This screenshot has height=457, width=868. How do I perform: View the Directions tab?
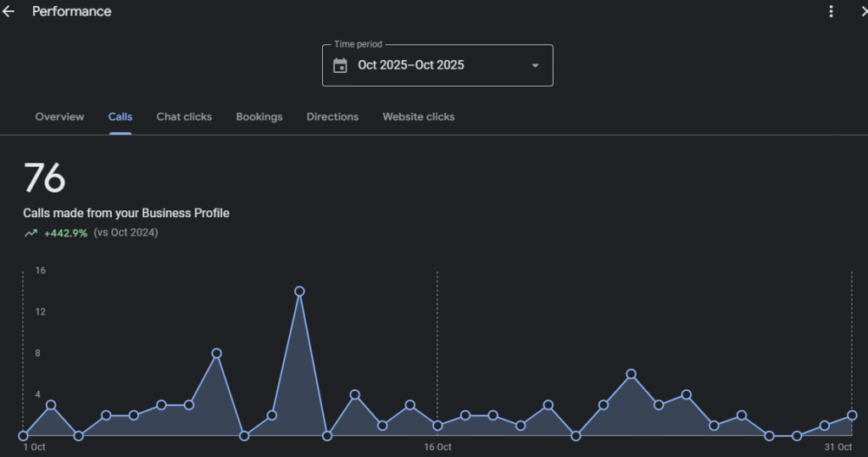click(x=332, y=117)
